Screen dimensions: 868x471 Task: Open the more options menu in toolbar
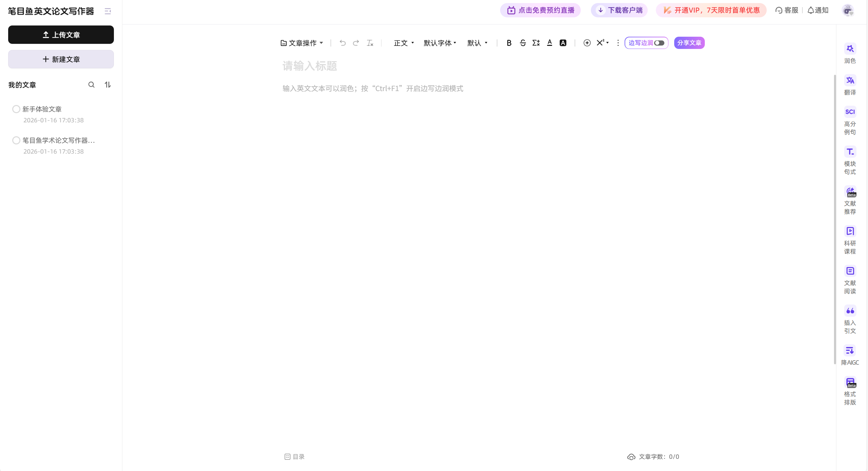(617, 43)
